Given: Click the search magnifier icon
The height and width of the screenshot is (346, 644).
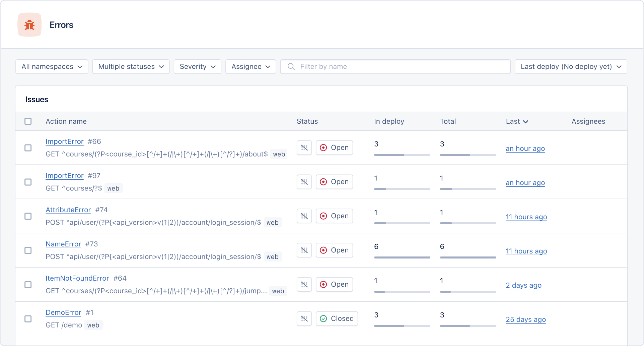Looking at the screenshot, I should (291, 67).
